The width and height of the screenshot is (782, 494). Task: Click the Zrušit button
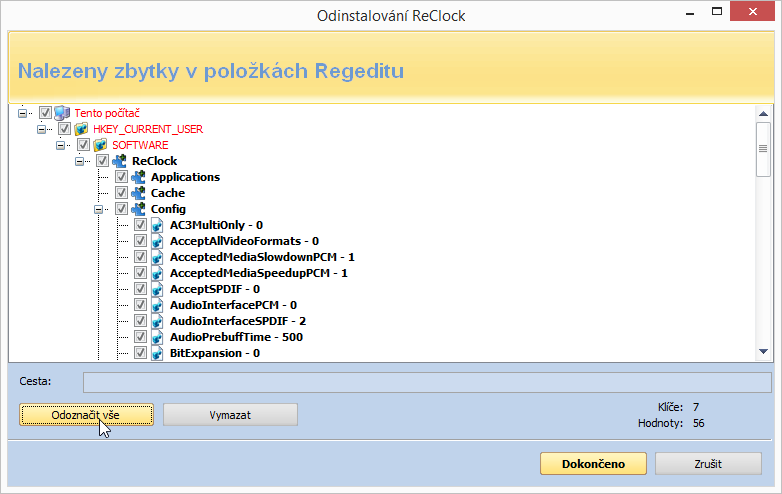(x=708, y=464)
